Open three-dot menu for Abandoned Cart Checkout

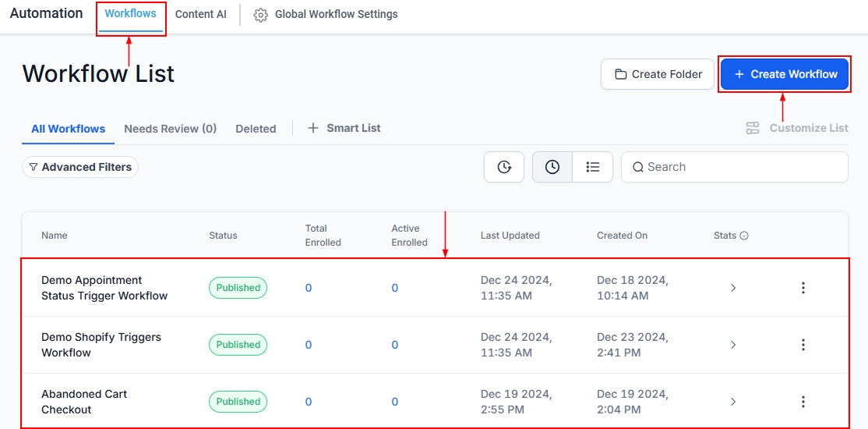pos(803,402)
